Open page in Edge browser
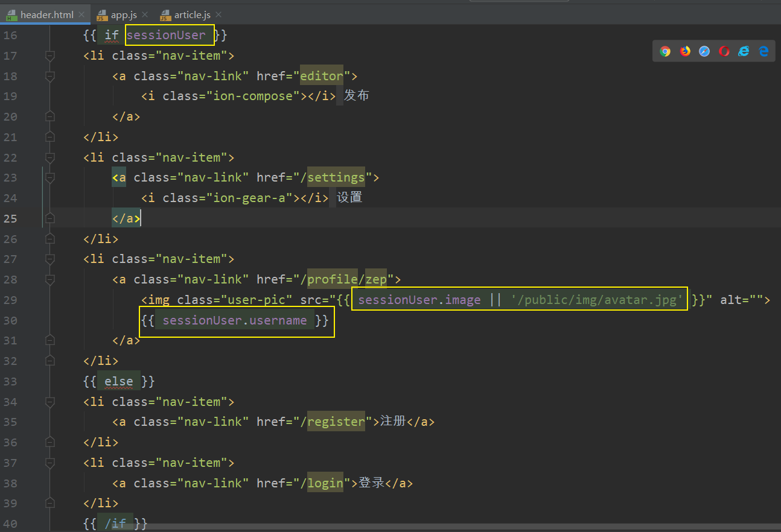The image size is (781, 532). [763, 51]
